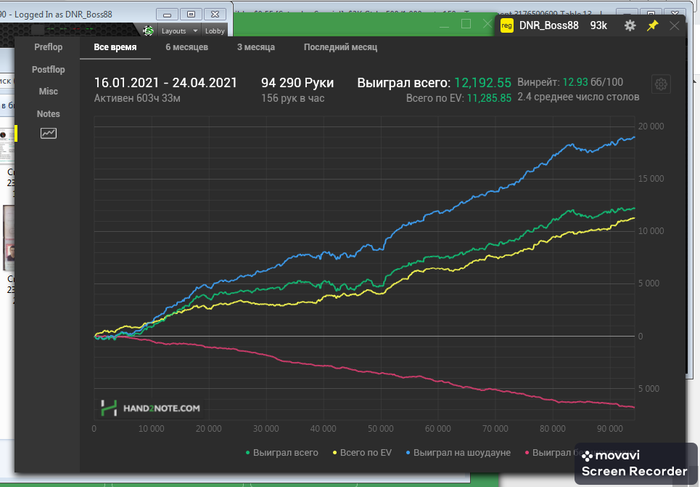Click the 93k hands label in header
700x487 pixels.
[598, 25]
